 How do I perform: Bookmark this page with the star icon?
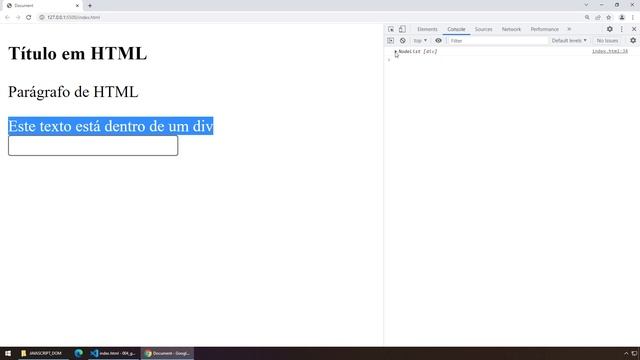click(x=609, y=18)
